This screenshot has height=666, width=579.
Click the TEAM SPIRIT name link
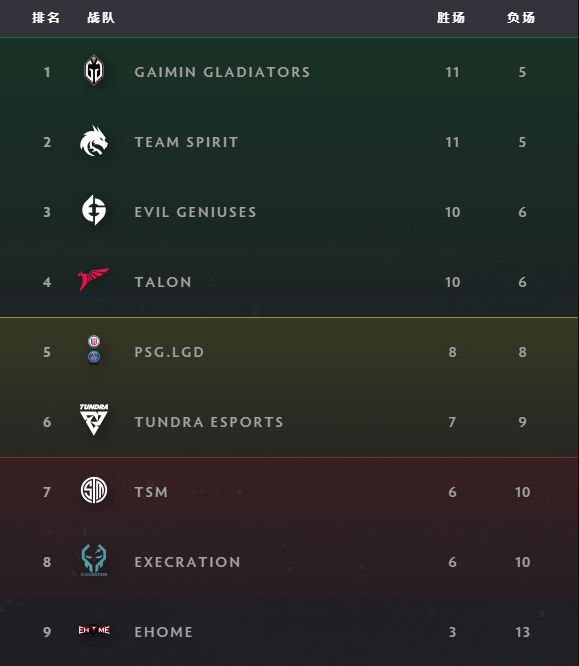click(x=186, y=142)
